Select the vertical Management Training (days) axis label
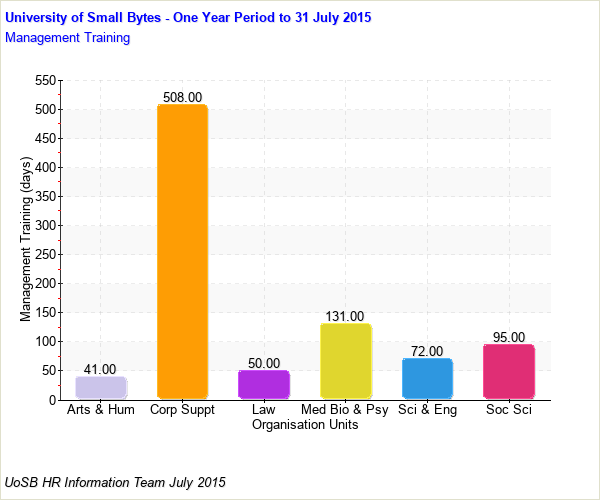The image size is (600, 500). point(26,240)
